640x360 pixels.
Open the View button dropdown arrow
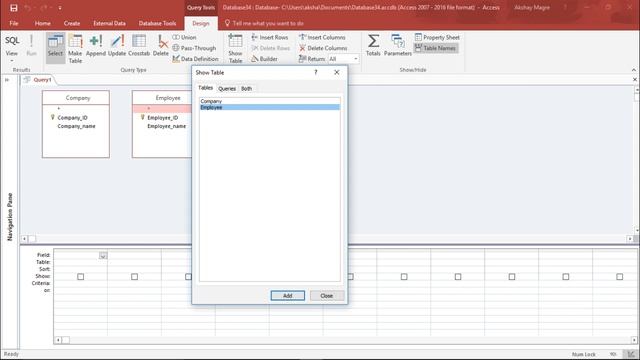point(12,60)
